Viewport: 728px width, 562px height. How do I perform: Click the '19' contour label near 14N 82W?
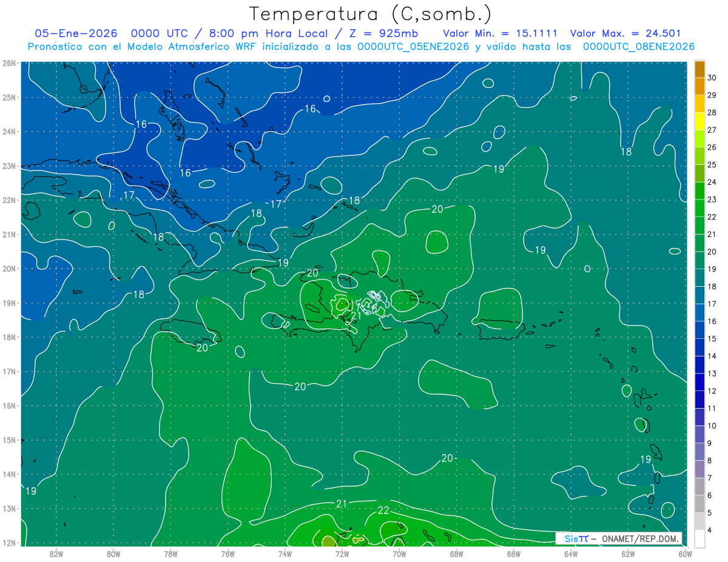[32, 490]
